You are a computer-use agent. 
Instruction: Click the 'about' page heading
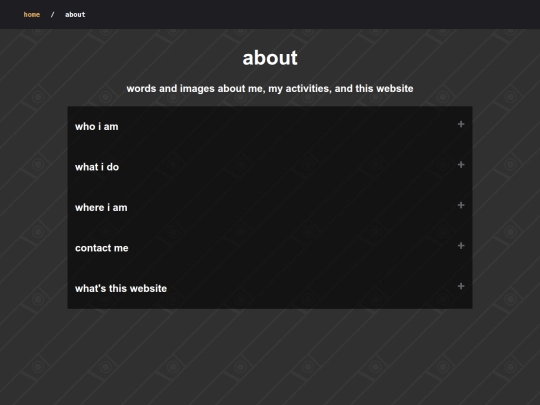[x=270, y=58]
